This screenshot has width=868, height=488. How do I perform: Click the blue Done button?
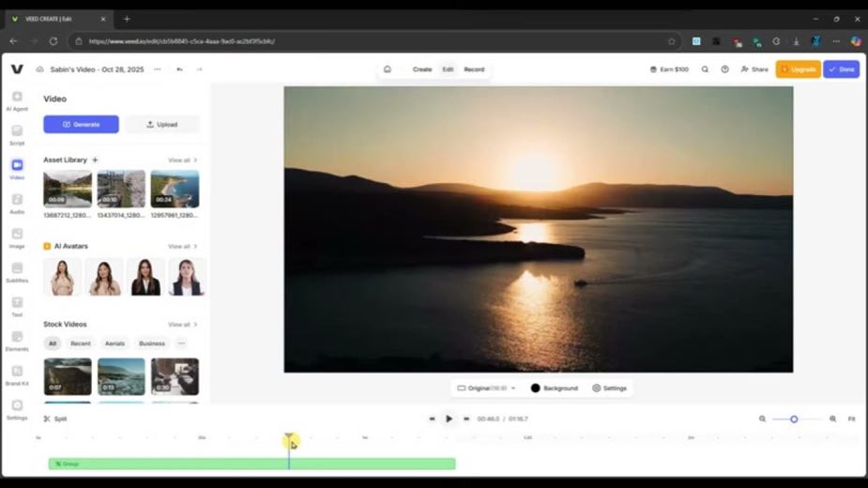(842, 69)
